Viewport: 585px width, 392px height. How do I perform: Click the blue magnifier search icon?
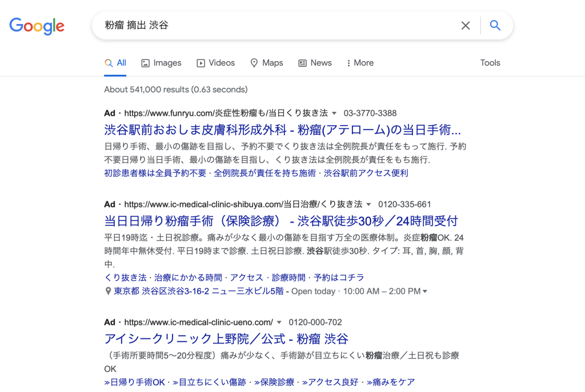click(495, 25)
